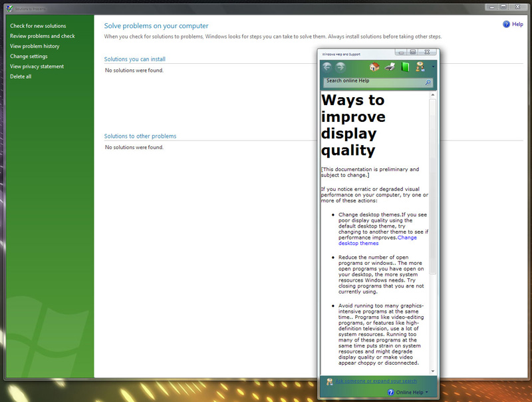Minimize the Windows Help and Support window

tap(401, 52)
